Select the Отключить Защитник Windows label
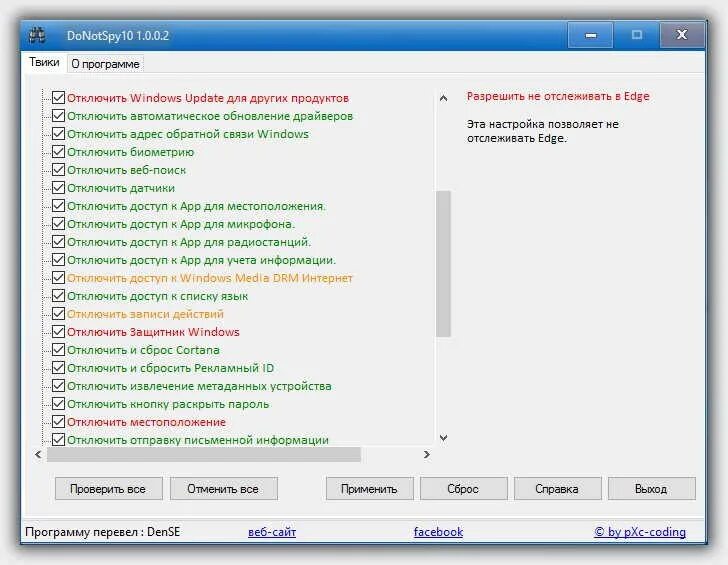This screenshot has width=728, height=565. (153, 332)
